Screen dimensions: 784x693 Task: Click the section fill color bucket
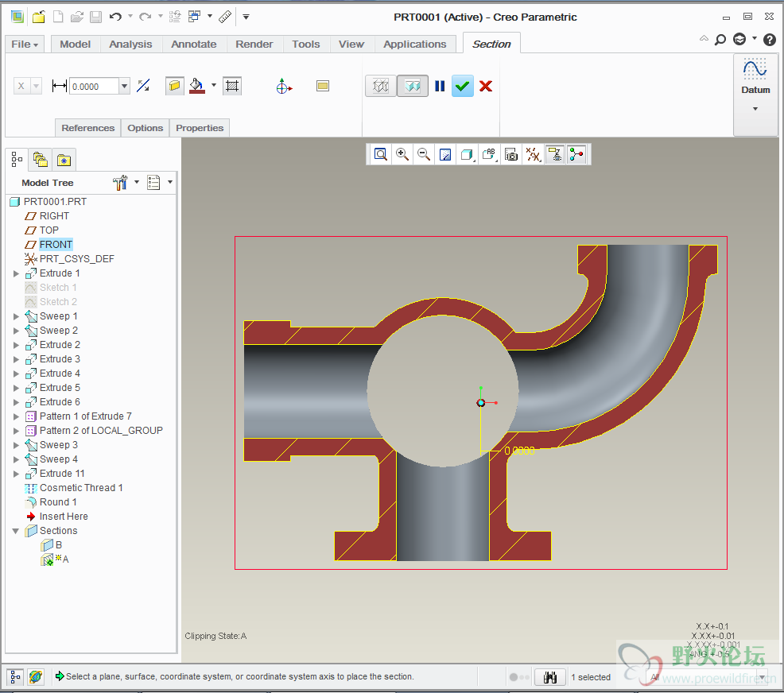(197, 86)
